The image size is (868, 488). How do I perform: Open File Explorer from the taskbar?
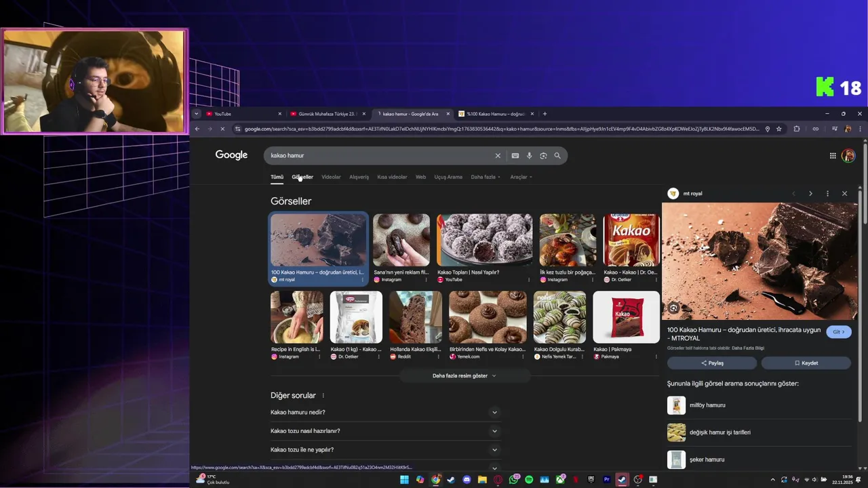point(482,480)
